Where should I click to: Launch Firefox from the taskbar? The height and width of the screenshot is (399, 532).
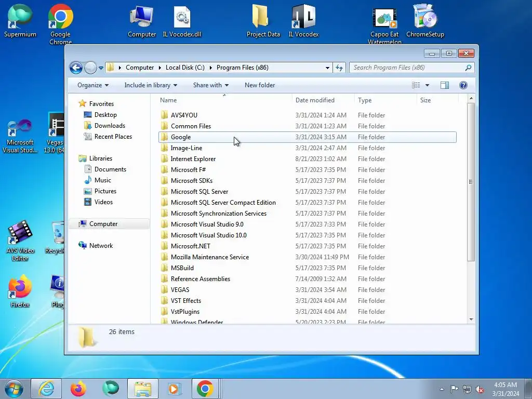(x=78, y=389)
